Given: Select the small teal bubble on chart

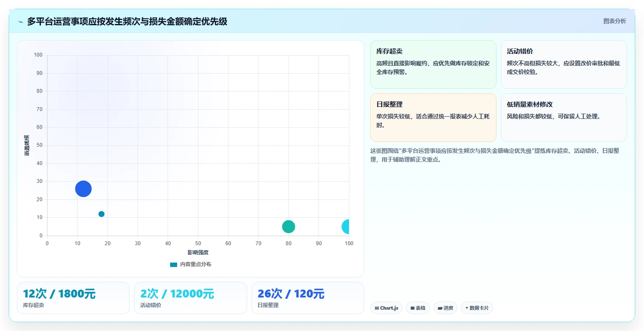Looking at the screenshot, I should point(101,214).
